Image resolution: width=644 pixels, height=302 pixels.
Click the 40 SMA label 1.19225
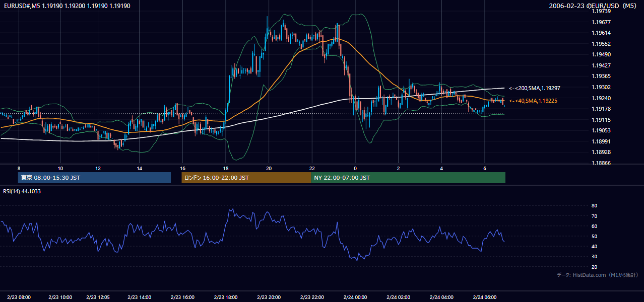point(533,101)
